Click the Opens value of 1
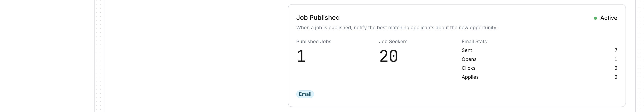 coord(616,59)
